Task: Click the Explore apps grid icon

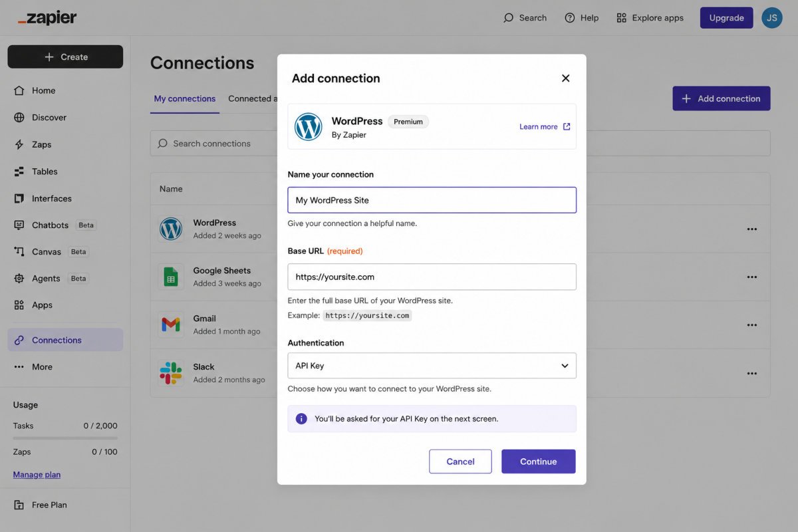Action: click(x=622, y=18)
